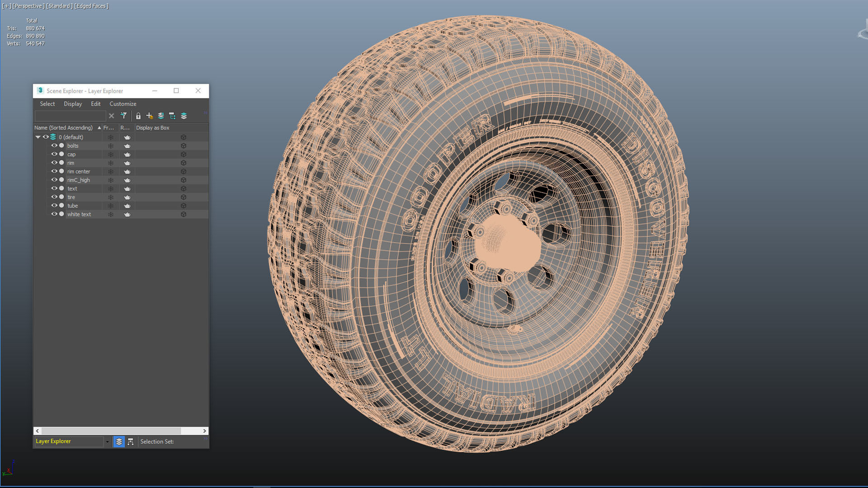868x488 pixels.
Task: Click the frozen snowflake icon for cap
Action: point(110,155)
